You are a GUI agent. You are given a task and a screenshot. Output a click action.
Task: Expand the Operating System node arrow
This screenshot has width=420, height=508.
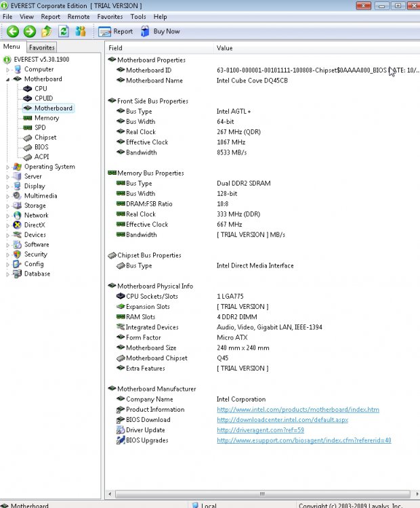pos(7,167)
